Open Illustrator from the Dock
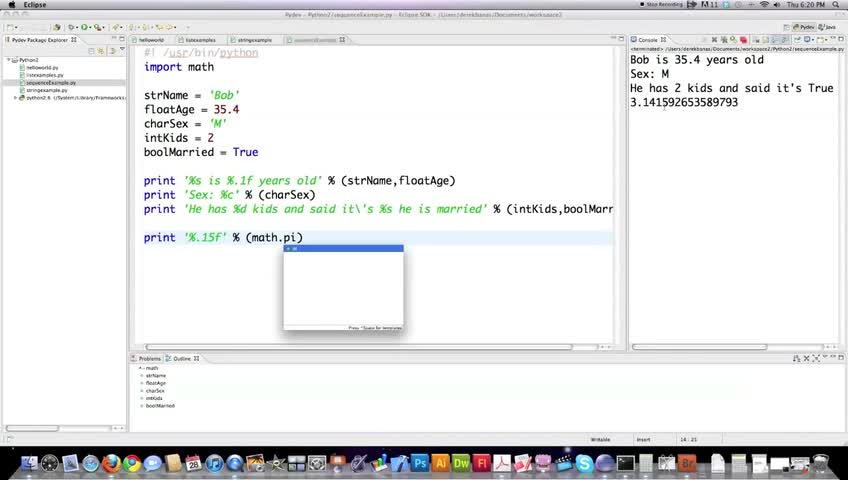Viewport: 848px width, 480px height. click(x=441, y=463)
